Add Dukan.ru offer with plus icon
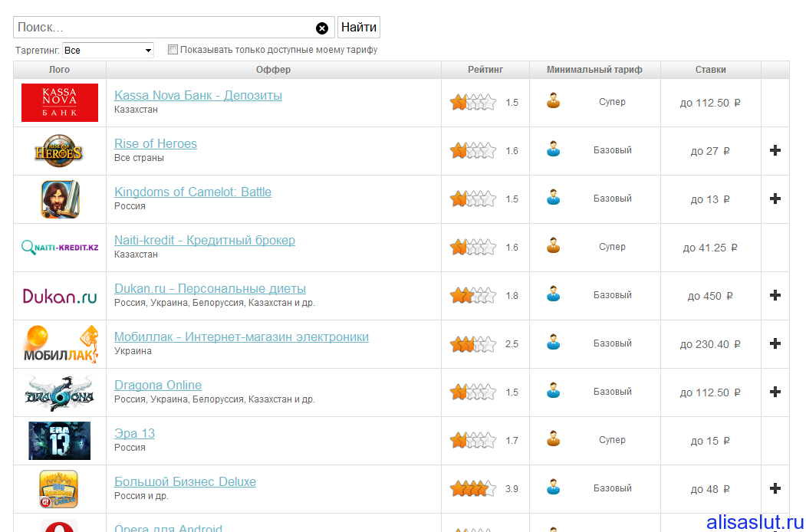This screenshot has height=532, width=806. (x=775, y=295)
